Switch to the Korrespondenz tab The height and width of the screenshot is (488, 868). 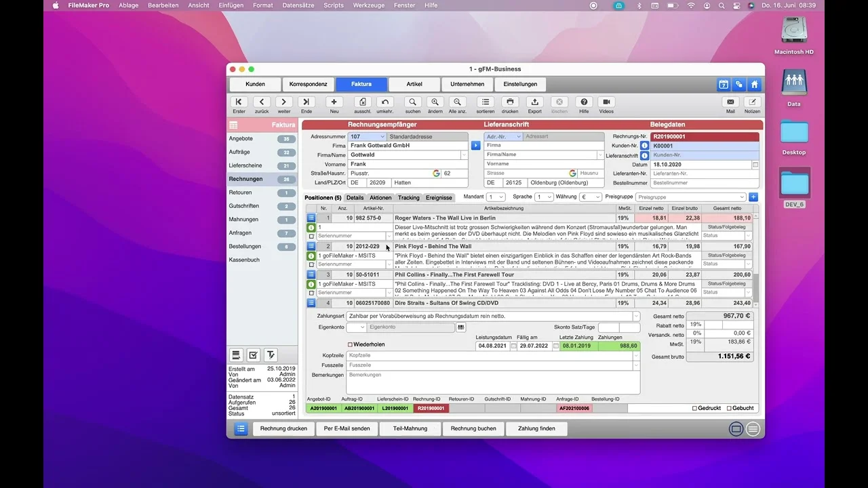308,84
